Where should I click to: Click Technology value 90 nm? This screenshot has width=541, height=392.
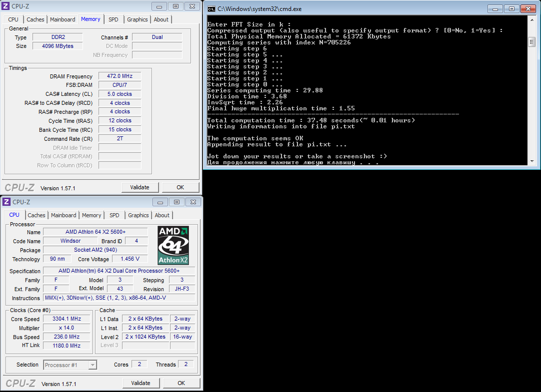point(57,259)
